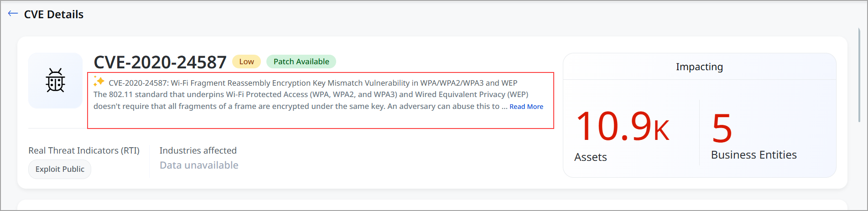
Task: Click the Real Threat Indicators (RTI) label
Action: click(84, 150)
